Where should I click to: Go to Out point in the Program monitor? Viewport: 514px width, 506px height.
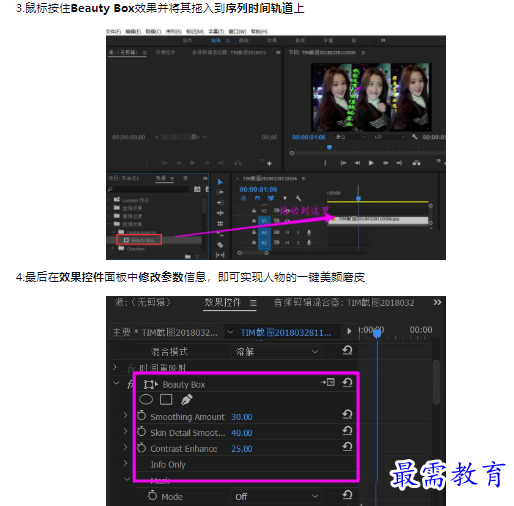point(399,163)
